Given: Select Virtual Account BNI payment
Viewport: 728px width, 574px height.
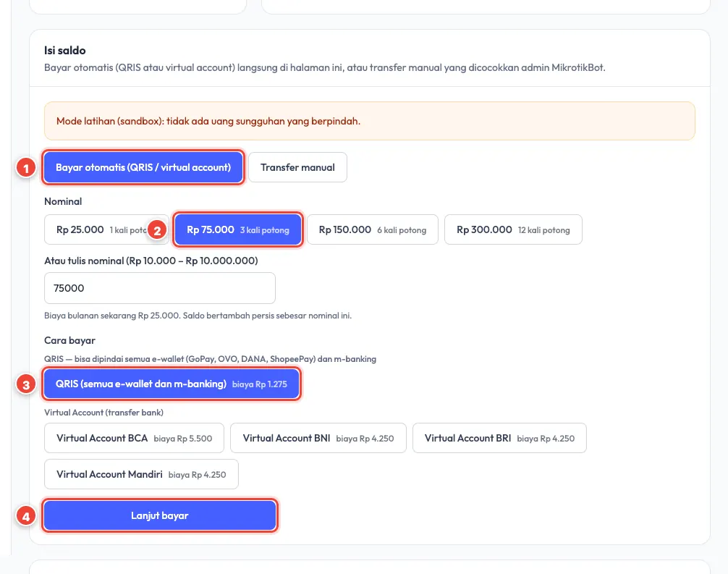Looking at the screenshot, I should [x=318, y=438].
